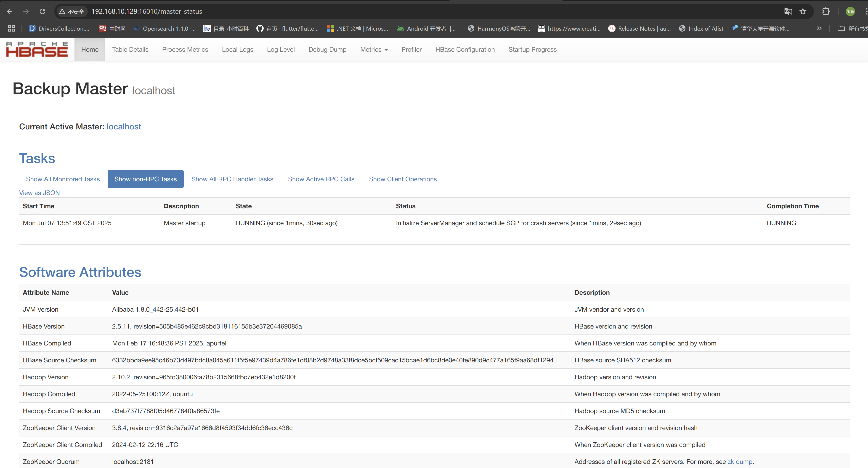Open the apps grid icon in bookmarks bar

coord(11,29)
